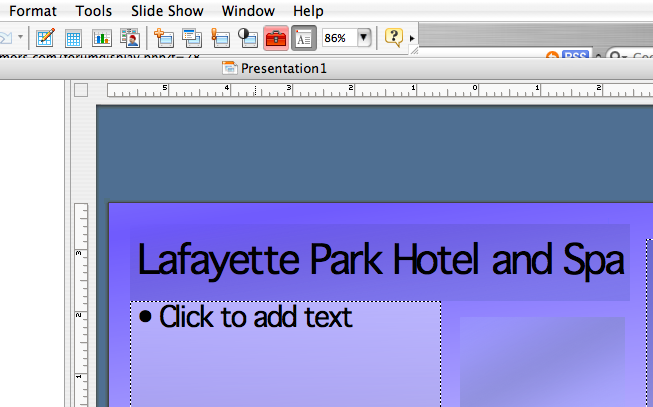Image resolution: width=653 pixels, height=407 pixels.
Task: Toggle the Formatting Palette button
Action: pos(304,38)
